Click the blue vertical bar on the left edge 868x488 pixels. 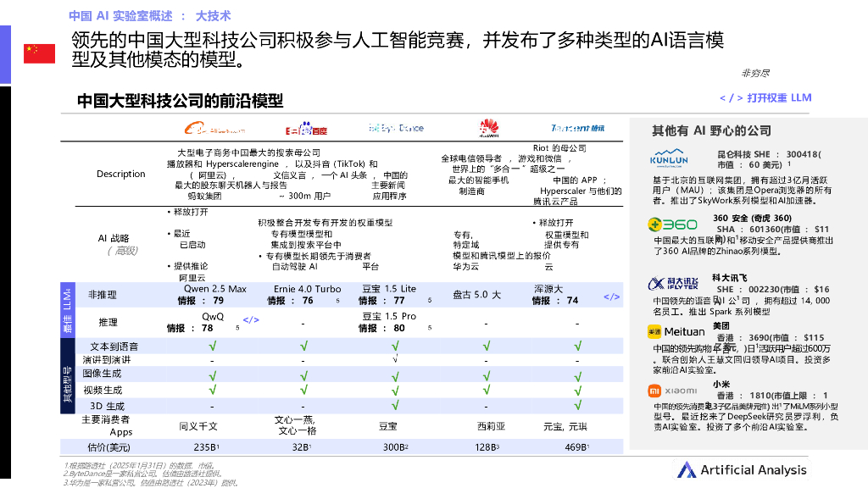(7, 54)
